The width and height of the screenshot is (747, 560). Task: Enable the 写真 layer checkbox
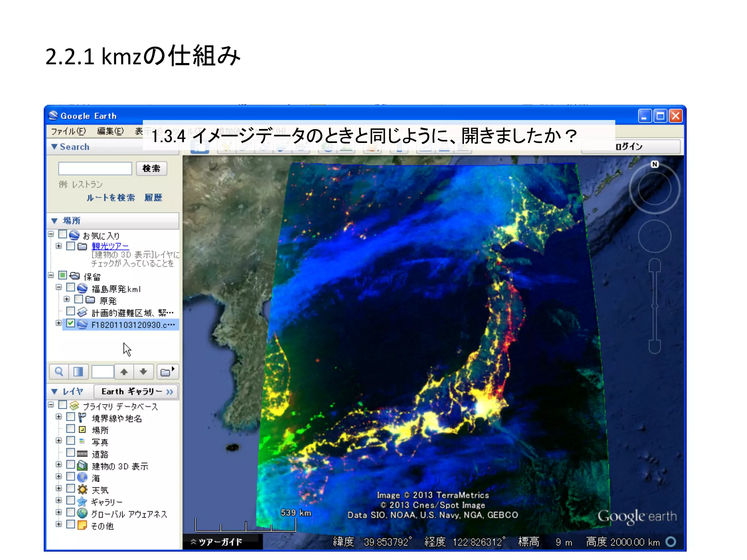click(71, 441)
